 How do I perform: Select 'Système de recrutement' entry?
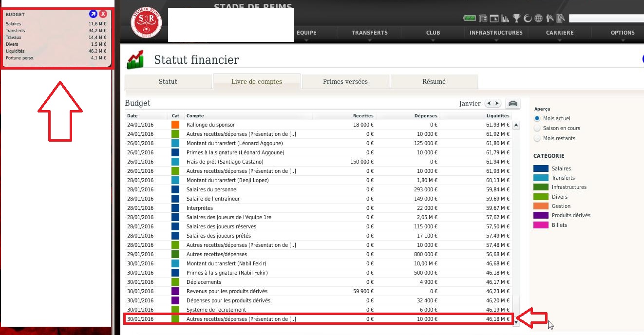216,310
